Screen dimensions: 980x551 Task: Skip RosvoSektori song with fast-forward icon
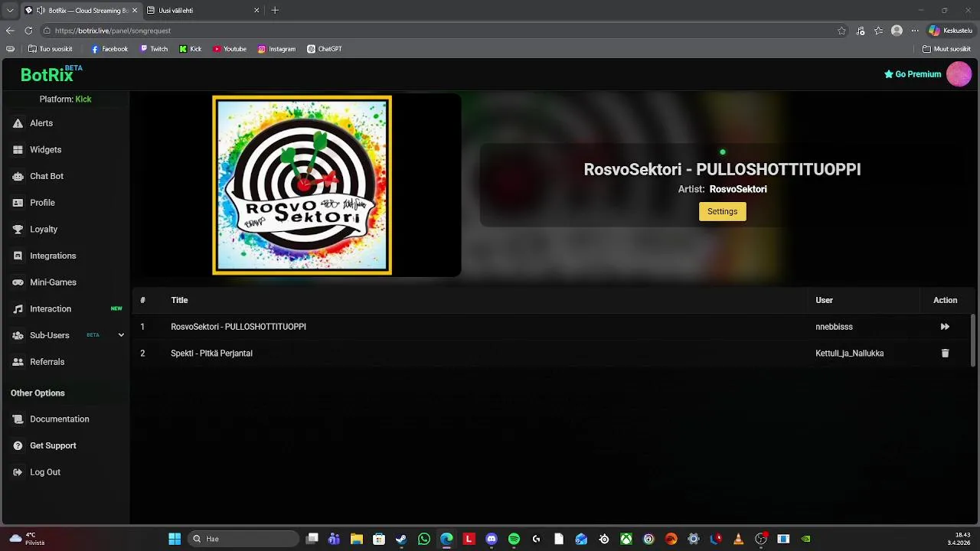pos(945,327)
